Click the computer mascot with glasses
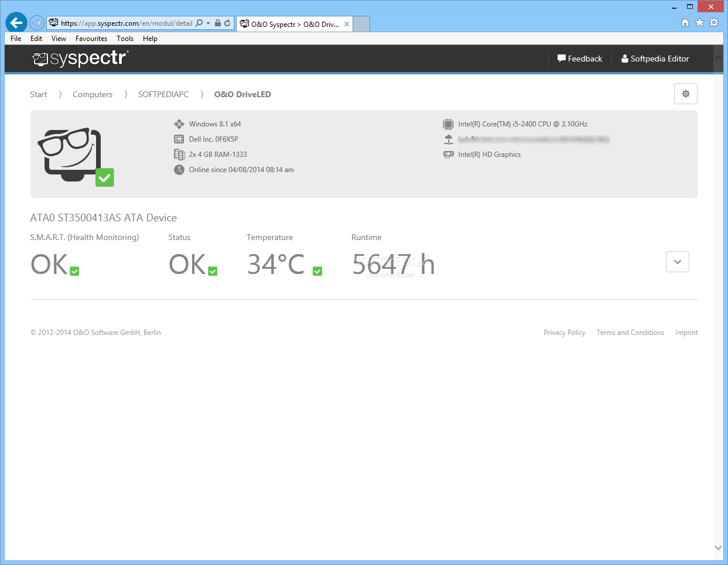This screenshot has width=728, height=565. click(x=70, y=155)
